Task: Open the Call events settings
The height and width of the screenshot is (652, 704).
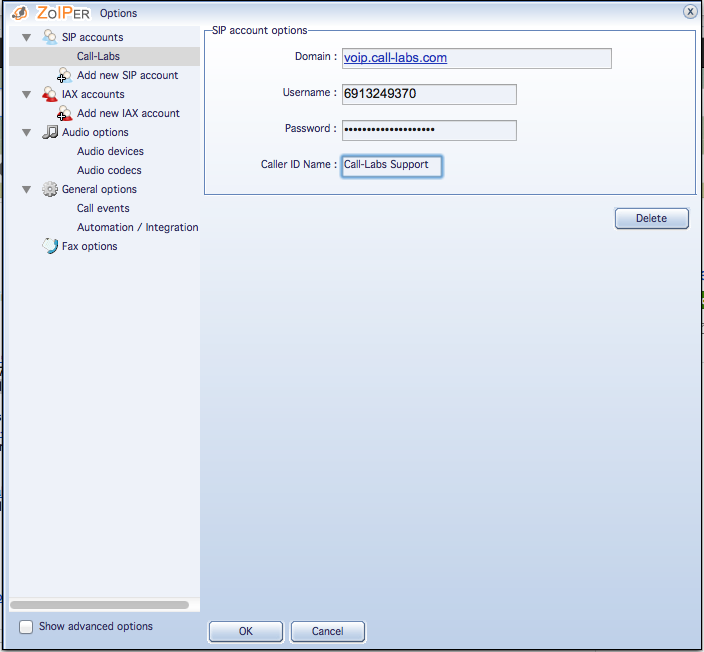Action: (x=103, y=208)
